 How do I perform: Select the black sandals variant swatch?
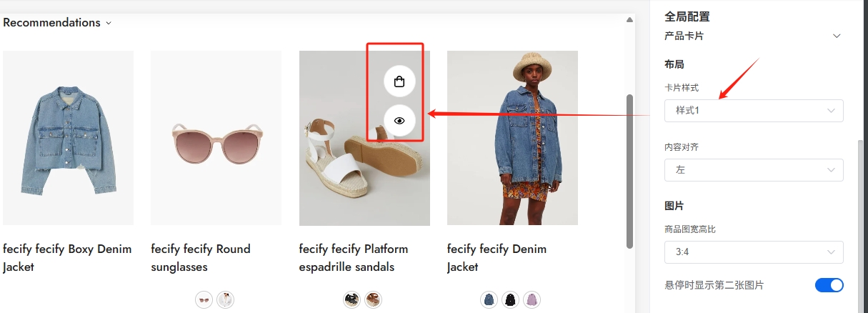(x=351, y=300)
